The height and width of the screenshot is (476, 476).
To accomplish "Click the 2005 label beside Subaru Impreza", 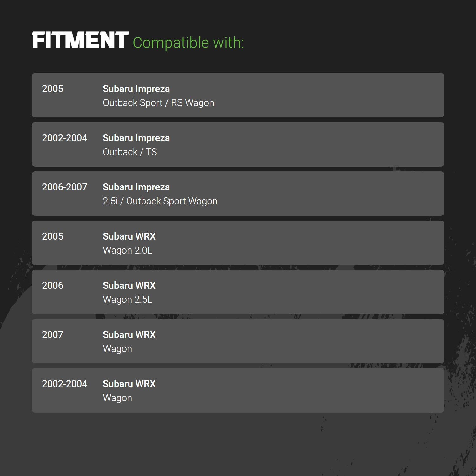I will [53, 89].
